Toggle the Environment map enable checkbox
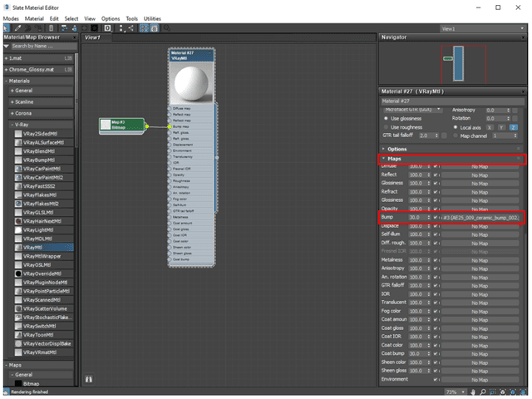This screenshot has width=532, height=399. [x=436, y=379]
